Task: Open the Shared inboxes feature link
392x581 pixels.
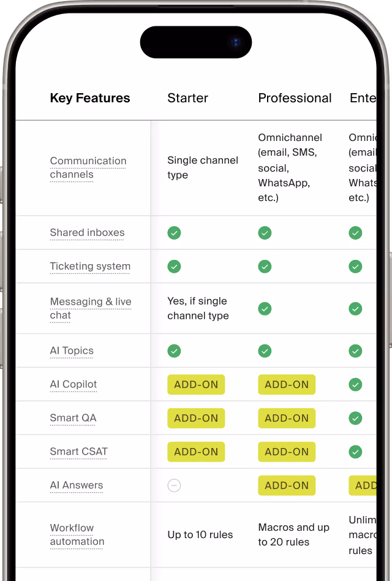Action: (x=87, y=233)
